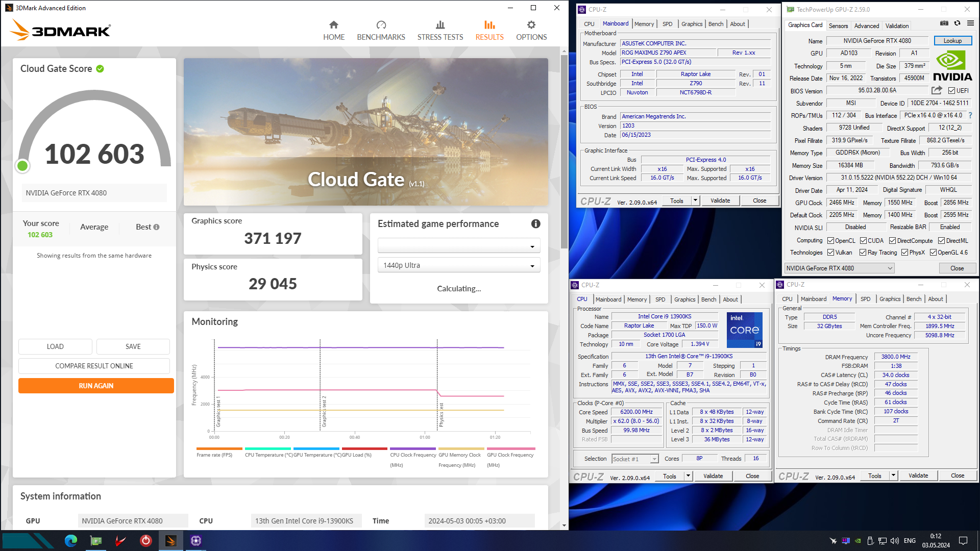The height and width of the screenshot is (551, 980).
Task: Click the Intel Core i9 badge
Action: pos(744,330)
